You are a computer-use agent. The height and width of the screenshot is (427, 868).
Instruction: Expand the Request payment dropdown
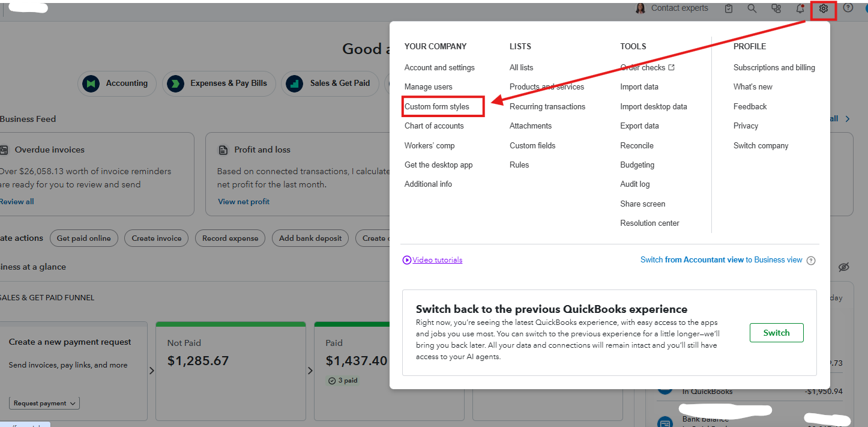[x=44, y=404]
